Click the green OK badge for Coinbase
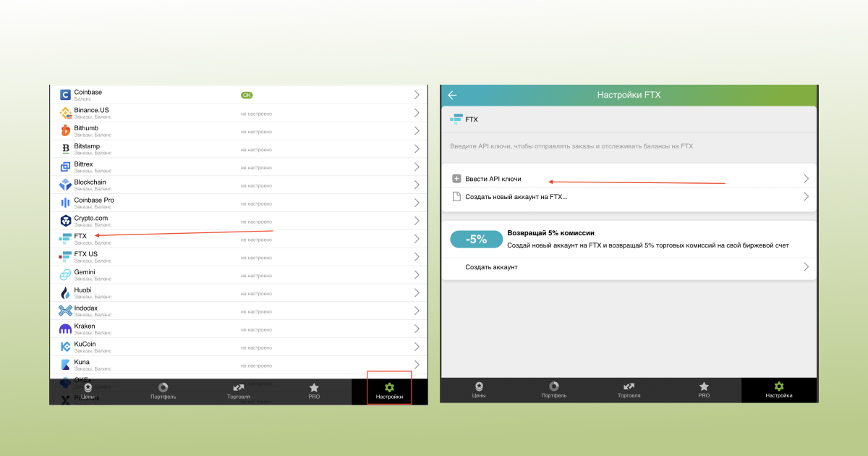The width and height of the screenshot is (868, 456). [247, 95]
